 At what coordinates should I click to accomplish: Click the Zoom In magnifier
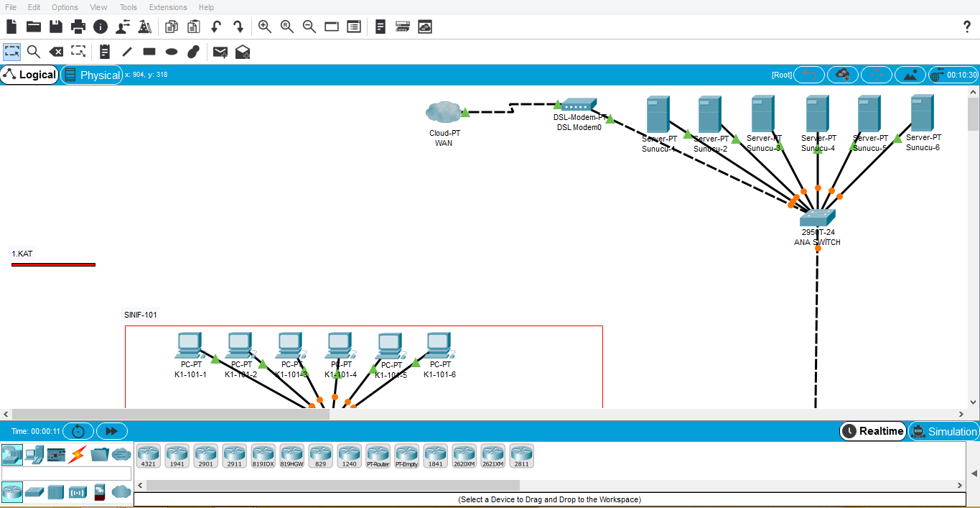pos(265,27)
